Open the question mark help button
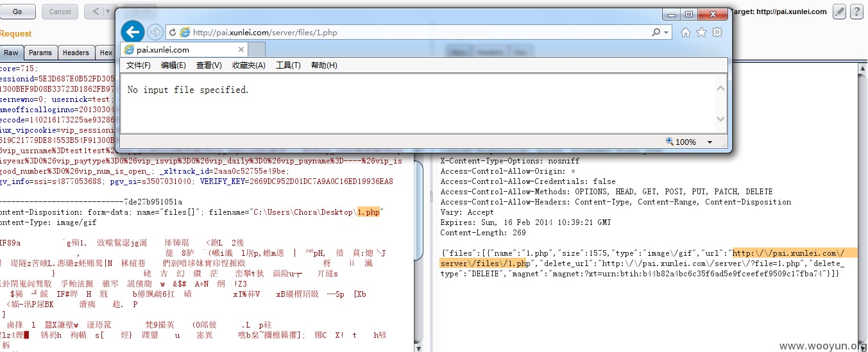This screenshot has height=352, width=868. [856, 12]
